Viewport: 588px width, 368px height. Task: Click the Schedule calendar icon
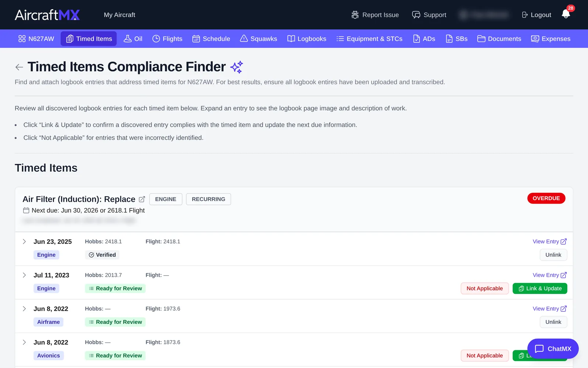pos(196,39)
